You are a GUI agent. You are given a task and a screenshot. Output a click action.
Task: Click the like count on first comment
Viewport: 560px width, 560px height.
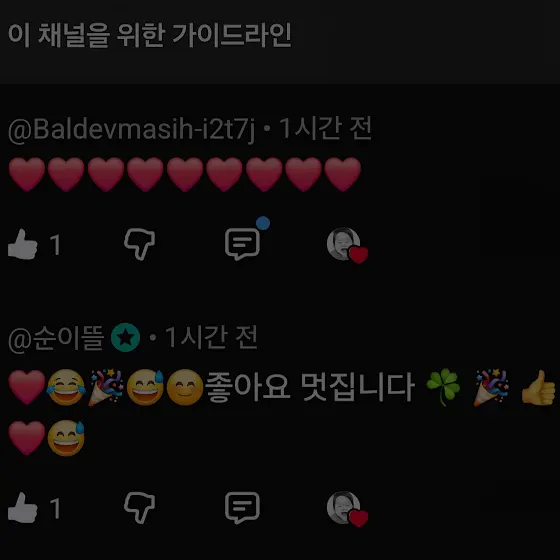(x=55, y=245)
